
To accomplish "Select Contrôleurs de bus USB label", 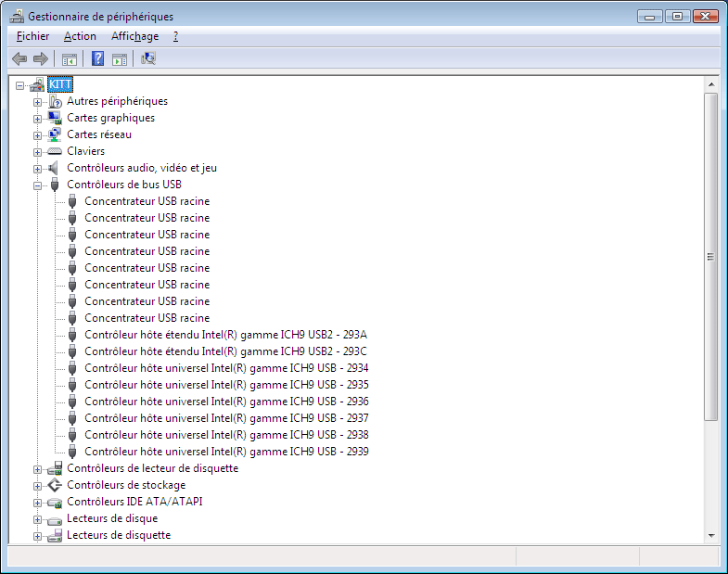I will click(124, 185).
